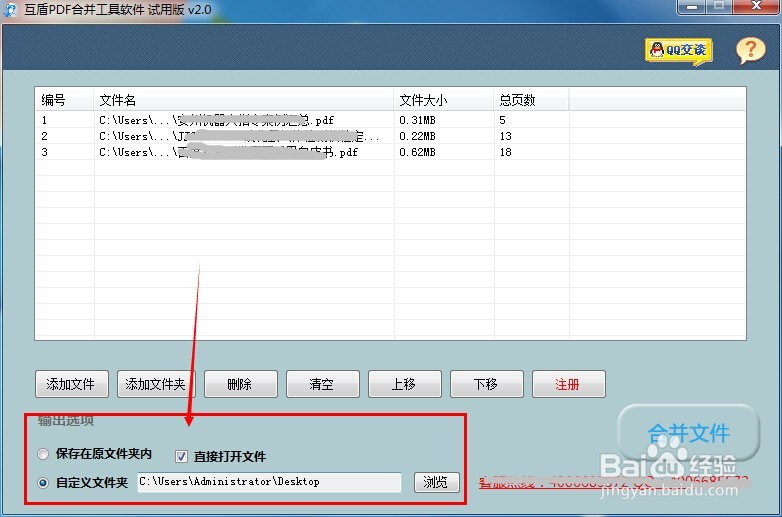This screenshot has width=782, height=517.
Task: Click the 浏览 browse button
Action: pos(436,482)
